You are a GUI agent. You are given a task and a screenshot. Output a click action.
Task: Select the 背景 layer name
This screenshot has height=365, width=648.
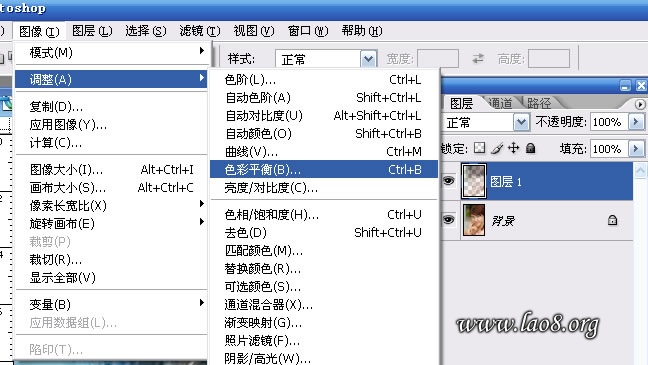pyautogui.click(x=503, y=221)
